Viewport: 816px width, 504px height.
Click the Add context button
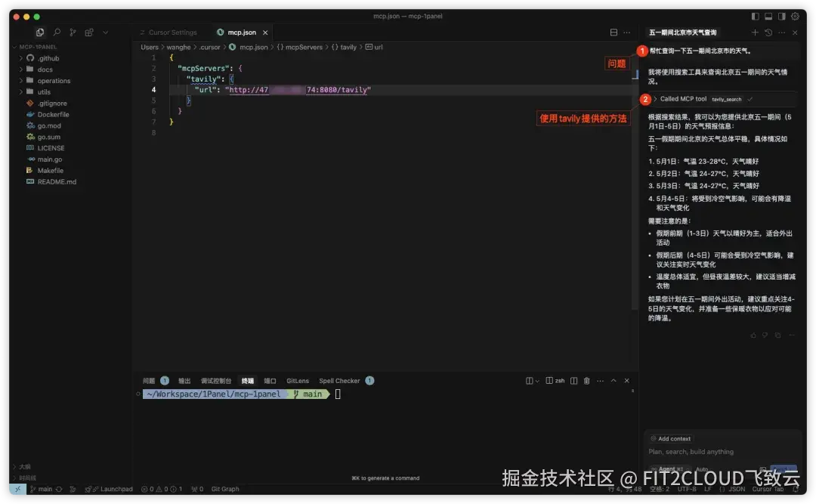point(672,439)
